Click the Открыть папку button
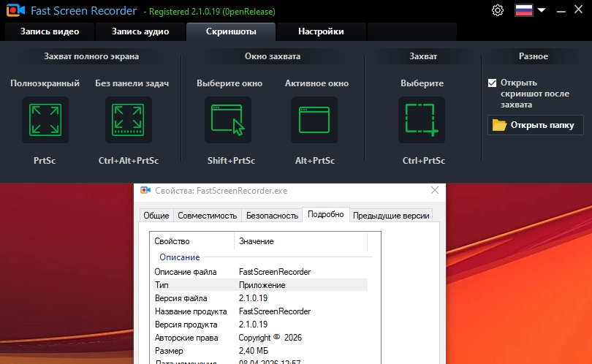Screen dimensions: 592x364 (536, 125)
